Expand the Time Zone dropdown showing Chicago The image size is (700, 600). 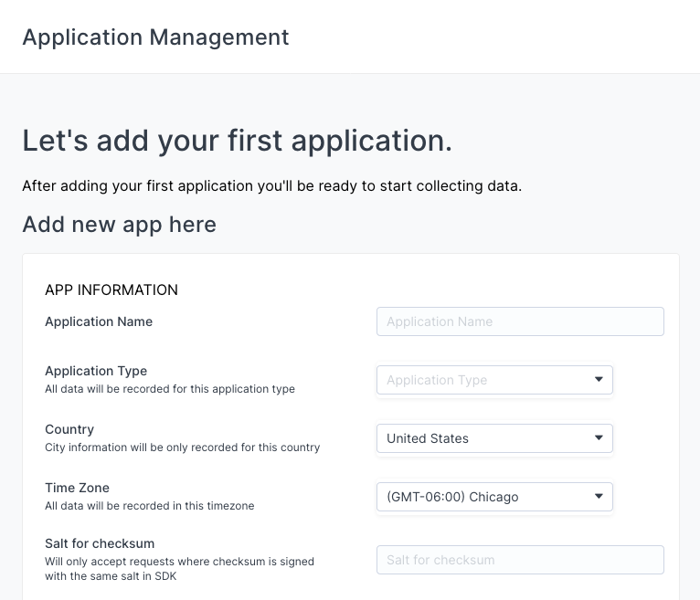click(x=484, y=497)
